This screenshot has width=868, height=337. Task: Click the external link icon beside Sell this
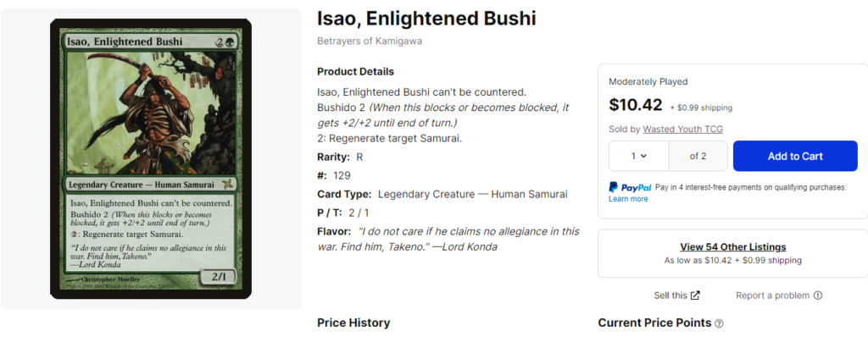695,296
